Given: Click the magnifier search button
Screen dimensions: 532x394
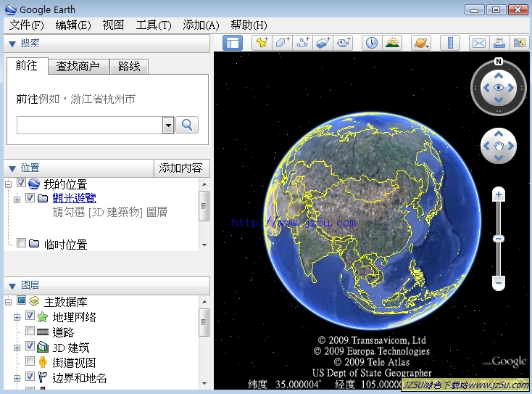Looking at the screenshot, I should tap(187, 125).
